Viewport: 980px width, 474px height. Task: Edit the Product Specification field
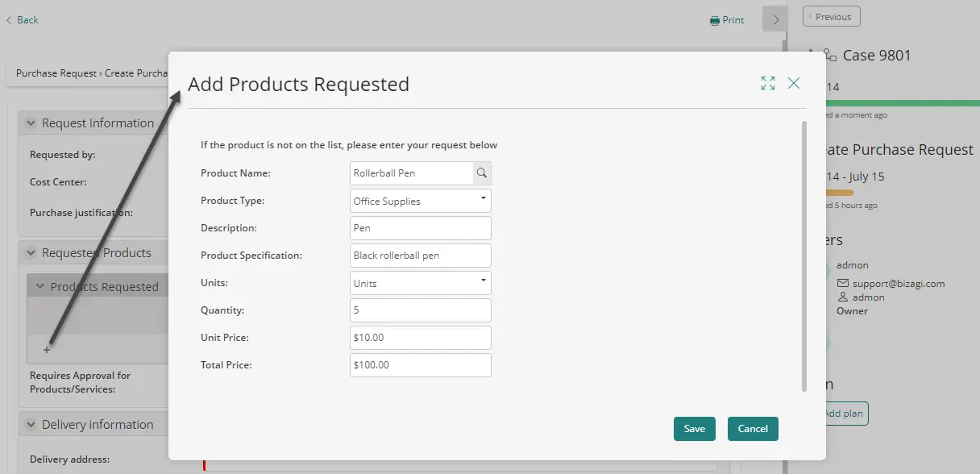coord(421,256)
